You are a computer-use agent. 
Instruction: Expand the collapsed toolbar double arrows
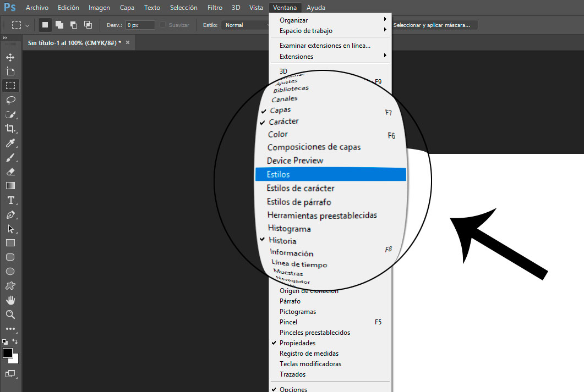5,37
